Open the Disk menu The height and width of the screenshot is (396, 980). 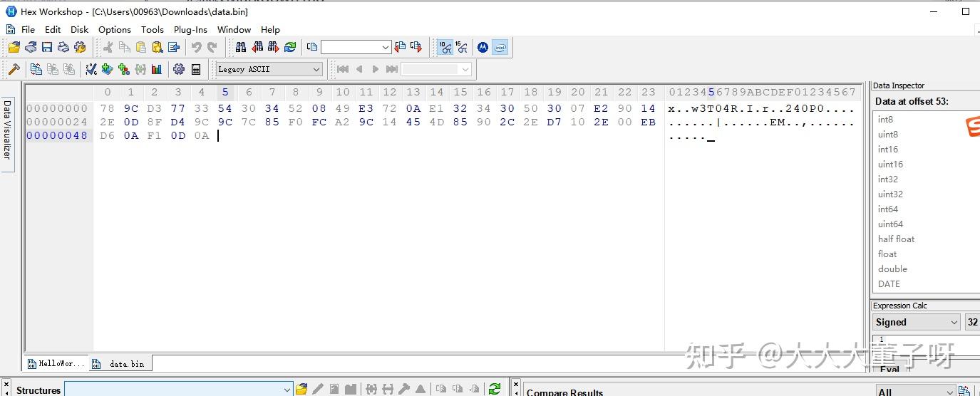tap(80, 29)
